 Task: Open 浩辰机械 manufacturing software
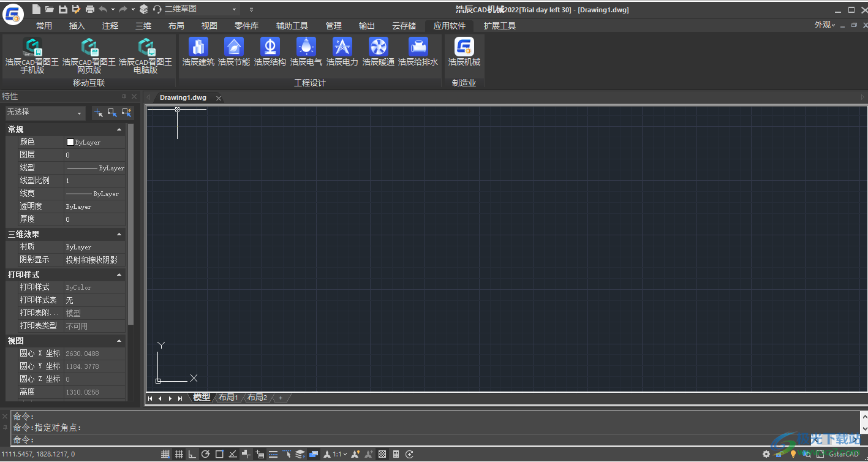click(x=464, y=52)
